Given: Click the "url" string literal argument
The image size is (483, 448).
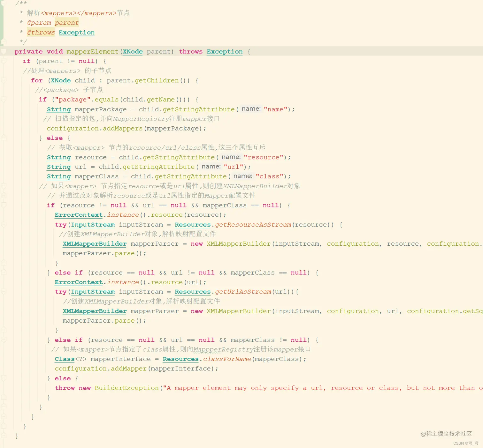Looking at the screenshot, I should (233, 167).
